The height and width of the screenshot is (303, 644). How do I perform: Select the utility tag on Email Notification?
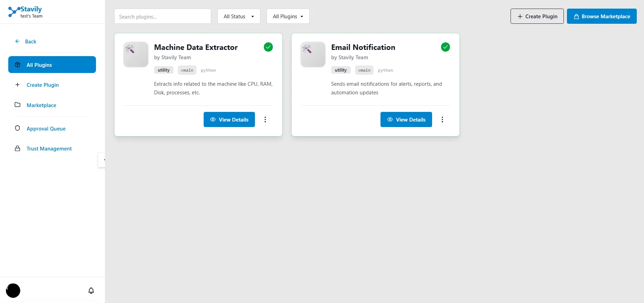341,70
